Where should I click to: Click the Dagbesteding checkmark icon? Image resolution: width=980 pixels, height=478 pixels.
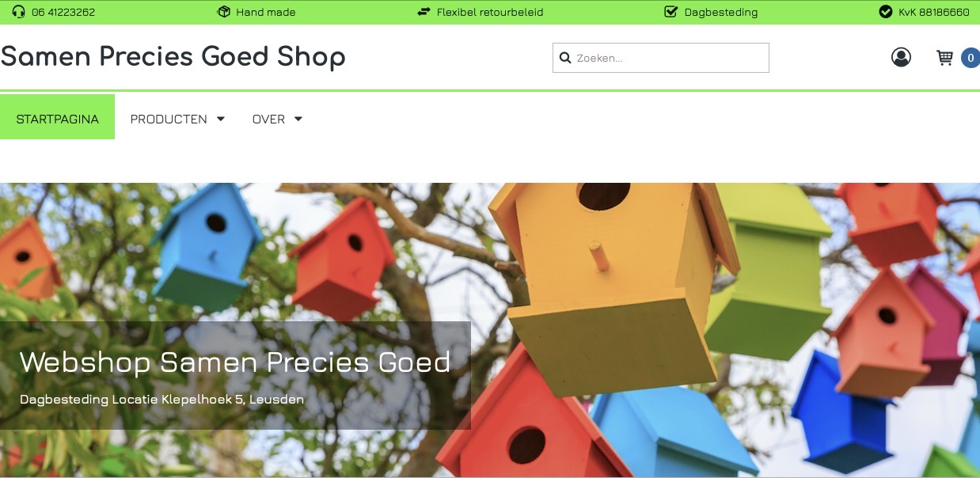click(671, 12)
